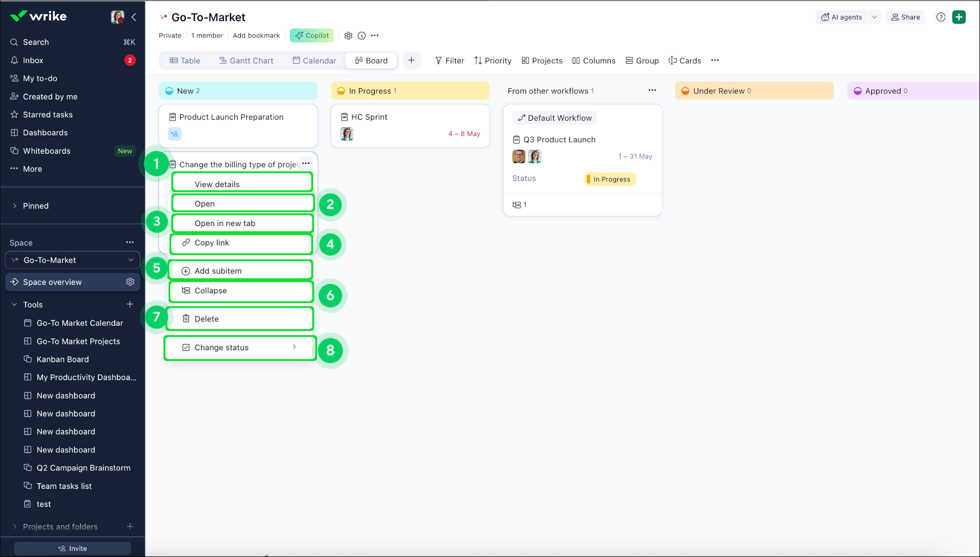Screen dimensions: 980x557
Task: Add a new tool with the Tools plus icon
Action: click(x=130, y=305)
